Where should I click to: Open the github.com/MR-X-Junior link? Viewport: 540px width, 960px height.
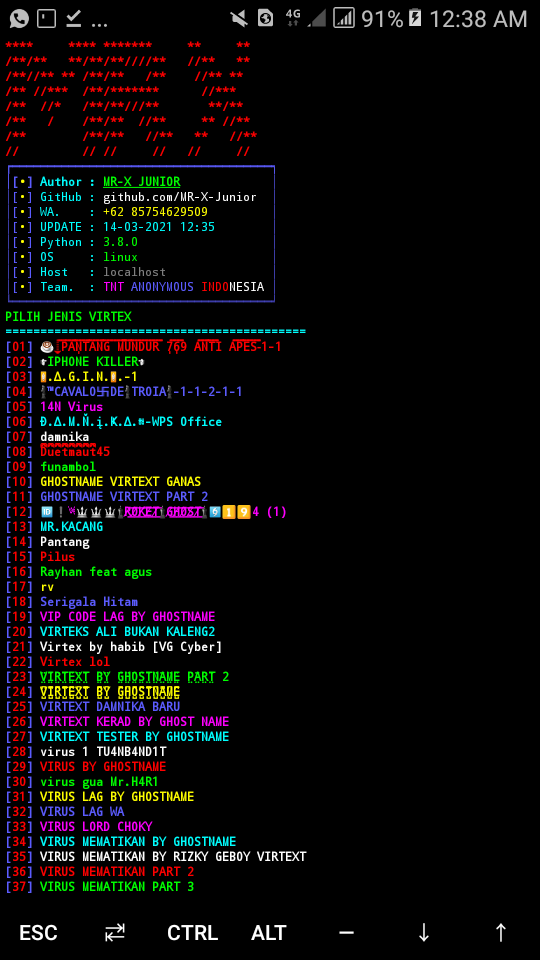[x=179, y=197]
